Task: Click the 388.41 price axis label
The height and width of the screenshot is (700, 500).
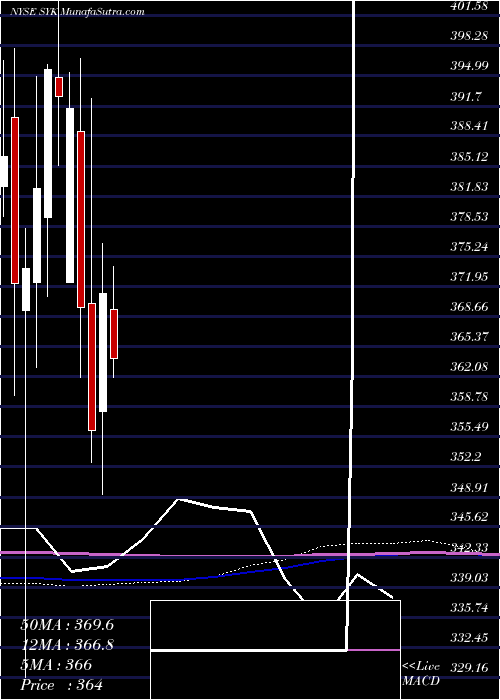Action: point(469,127)
